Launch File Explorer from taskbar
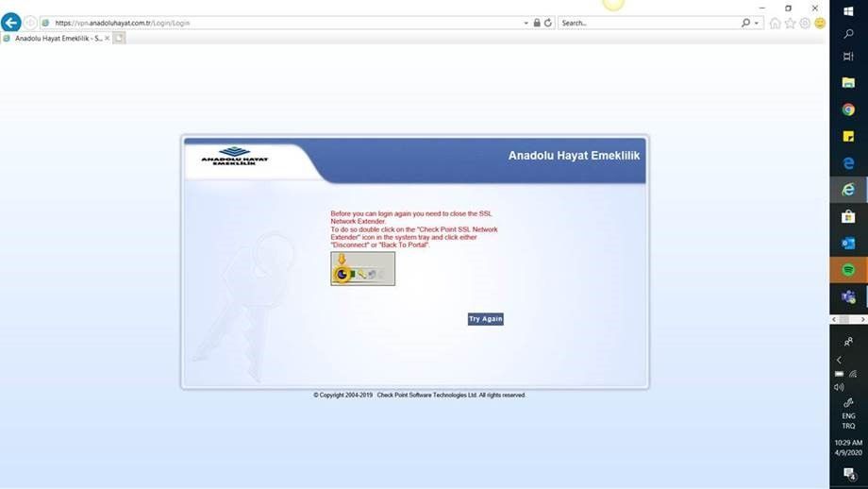868x489 pixels. [848, 83]
